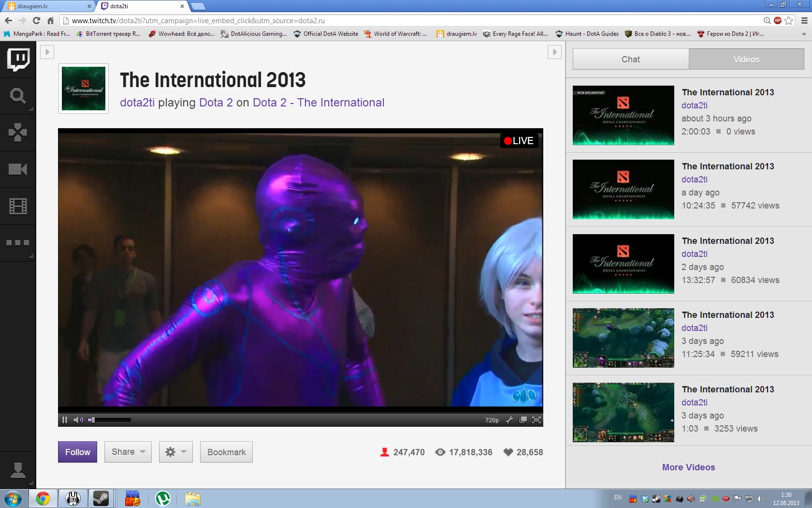Open the 13:32:57 video thumbnail
Viewport: 812px width, 508px height.
(x=623, y=264)
